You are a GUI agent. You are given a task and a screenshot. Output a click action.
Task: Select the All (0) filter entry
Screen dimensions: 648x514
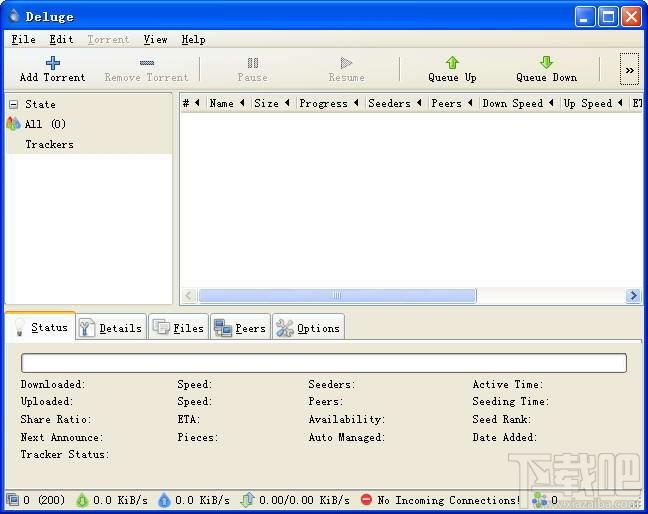[45, 124]
